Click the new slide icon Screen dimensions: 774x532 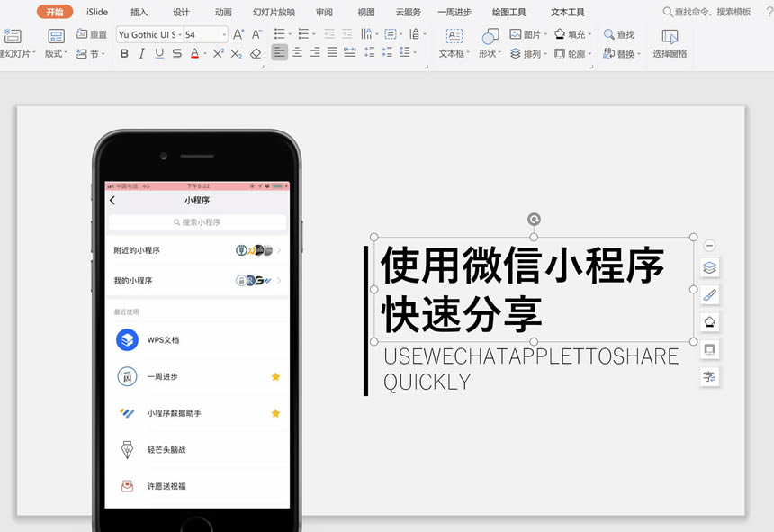(13, 36)
